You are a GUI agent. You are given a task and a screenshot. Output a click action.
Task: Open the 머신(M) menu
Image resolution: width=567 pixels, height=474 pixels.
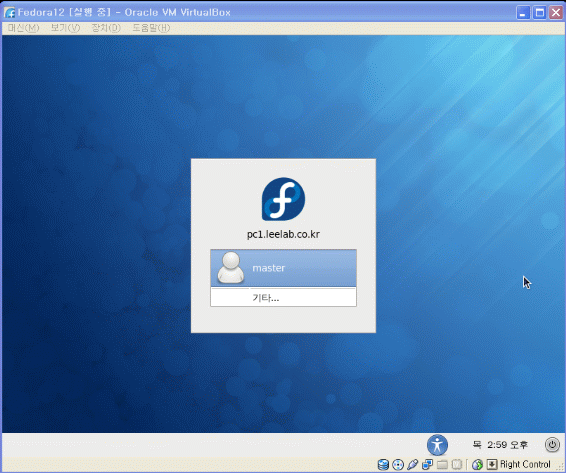pos(23,28)
